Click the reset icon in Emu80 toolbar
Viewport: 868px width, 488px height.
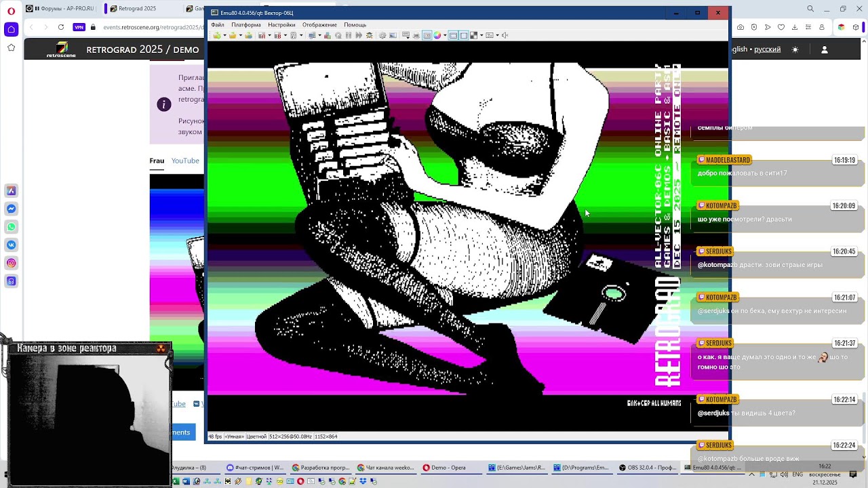point(338,35)
